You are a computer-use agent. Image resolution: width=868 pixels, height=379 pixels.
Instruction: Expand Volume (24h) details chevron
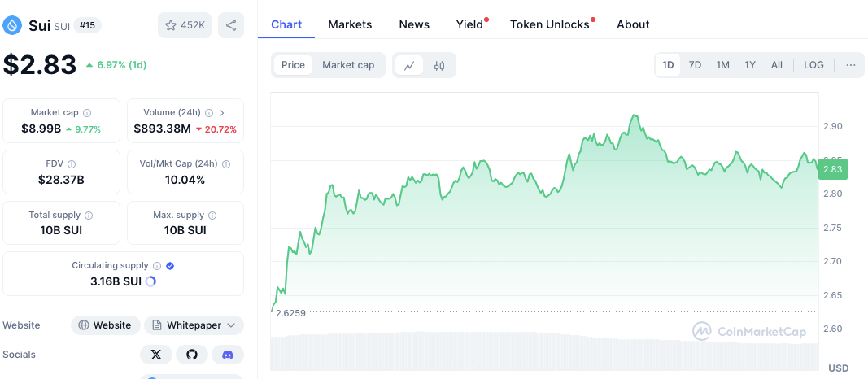coord(222,113)
